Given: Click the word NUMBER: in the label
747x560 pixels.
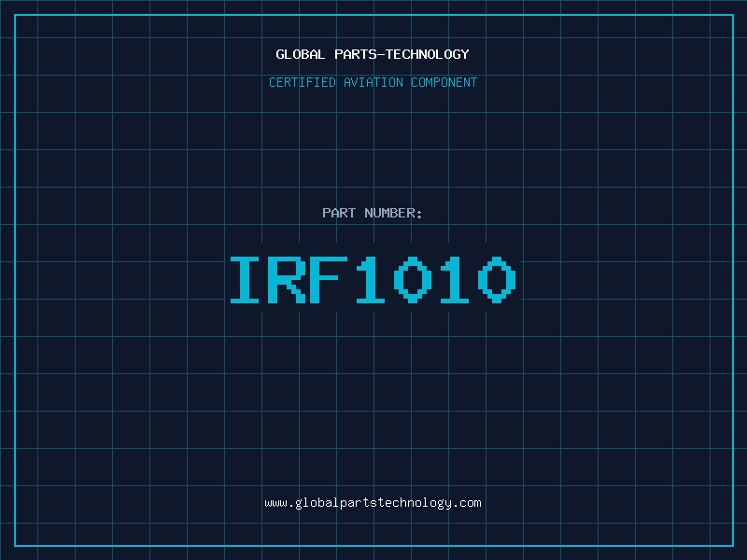Looking at the screenshot, I should 394,213.
